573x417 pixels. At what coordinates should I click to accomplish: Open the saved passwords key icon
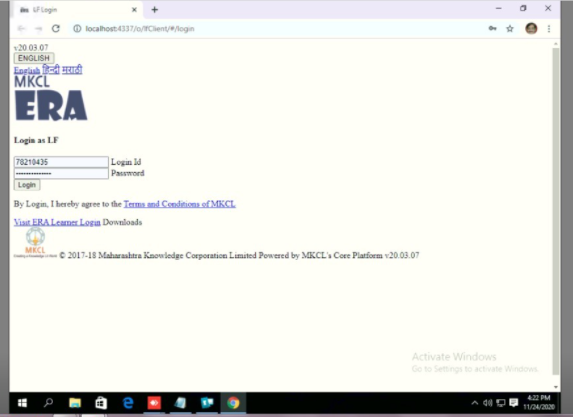(493, 29)
